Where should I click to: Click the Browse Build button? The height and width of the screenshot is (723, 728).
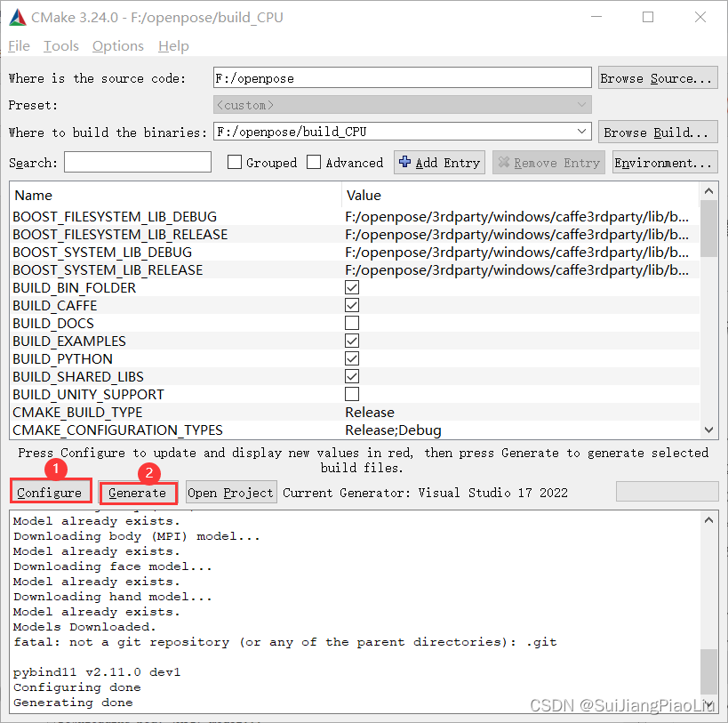click(658, 133)
